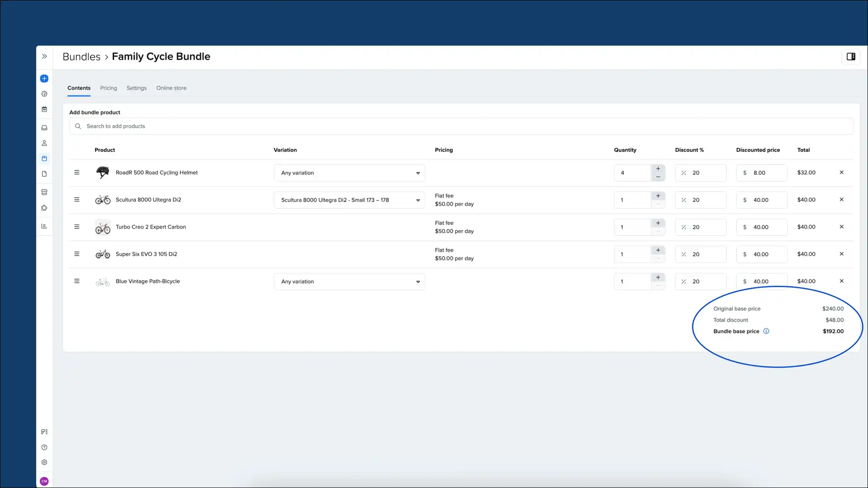
Task: Open the Online store tab
Action: pos(171,88)
